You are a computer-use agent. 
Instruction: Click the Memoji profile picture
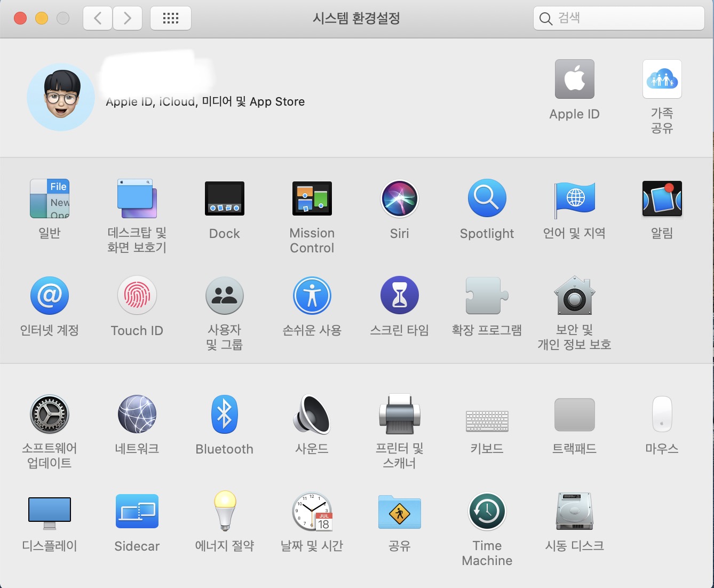61,97
